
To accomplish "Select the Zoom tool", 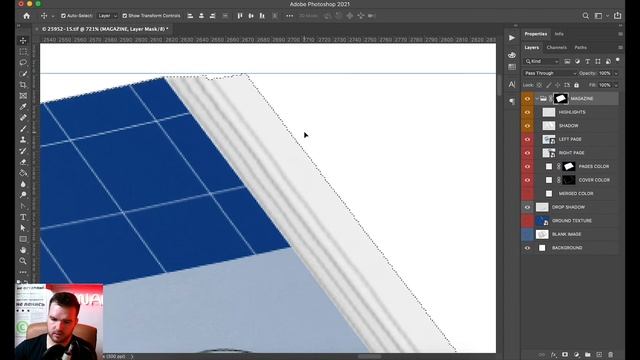I will click(23, 261).
